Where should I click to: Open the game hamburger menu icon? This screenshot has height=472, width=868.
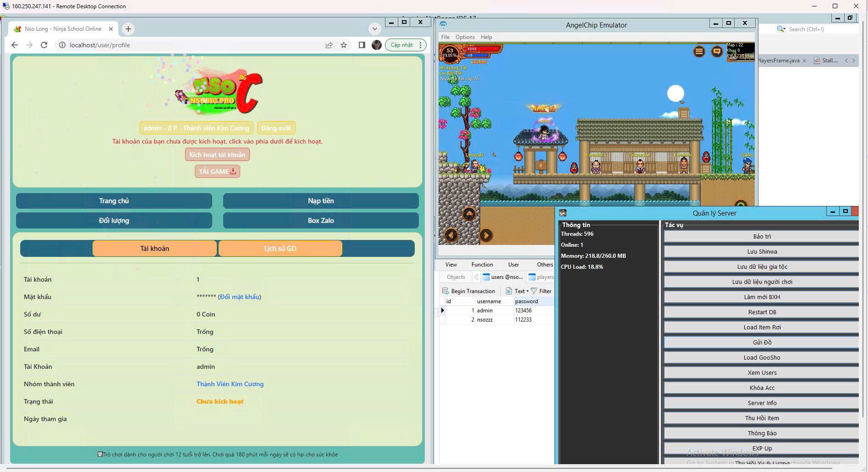coord(699,51)
